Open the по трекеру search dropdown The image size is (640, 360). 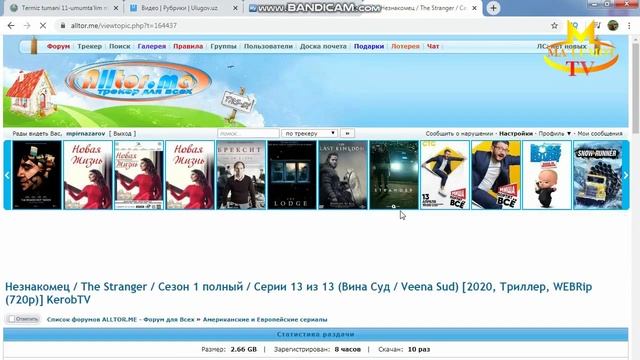(309, 133)
